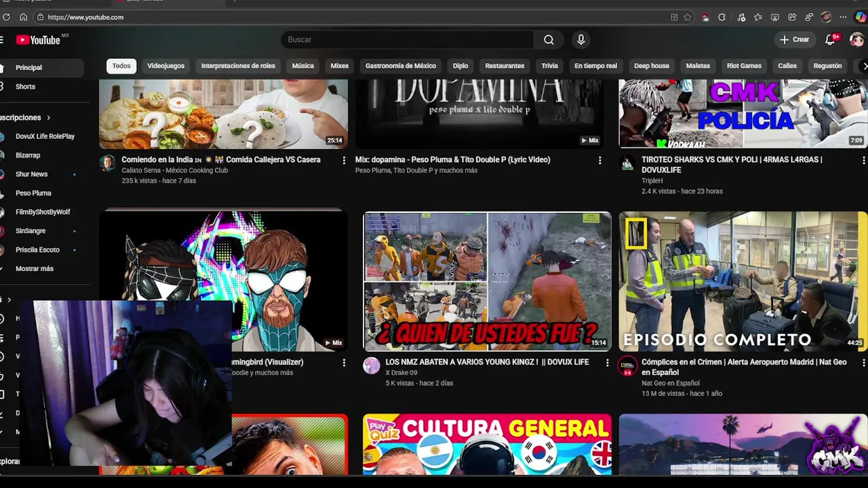
Task: Open options for Comiendo en la India video
Action: pyautogui.click(x=344, y=161)
